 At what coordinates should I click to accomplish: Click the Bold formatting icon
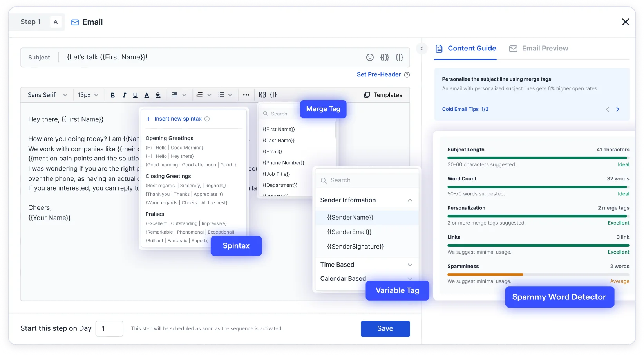112,95
